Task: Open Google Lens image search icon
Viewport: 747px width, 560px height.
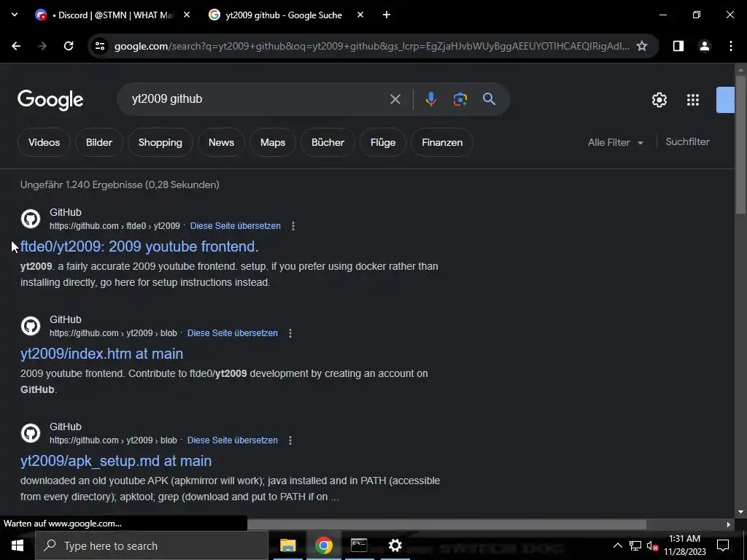Action: tap(460, 99)
